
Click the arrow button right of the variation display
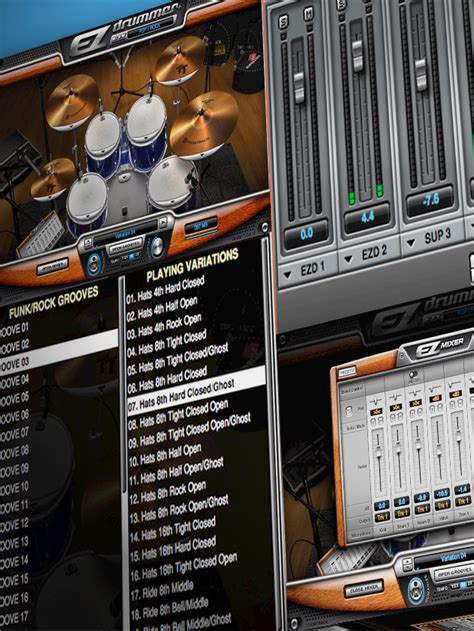click(x=162, y=222)
